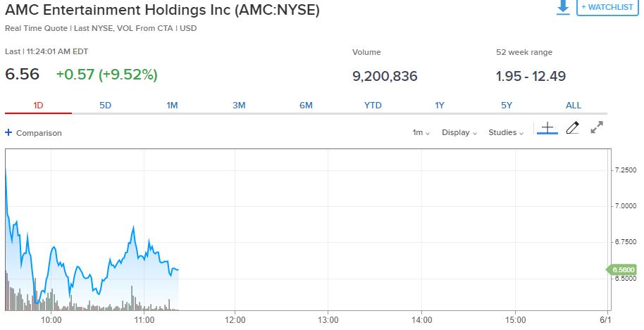Choose the ALL chart range
Image resolution: width=644 pixels, height=330 pixels.
point(574,106)
